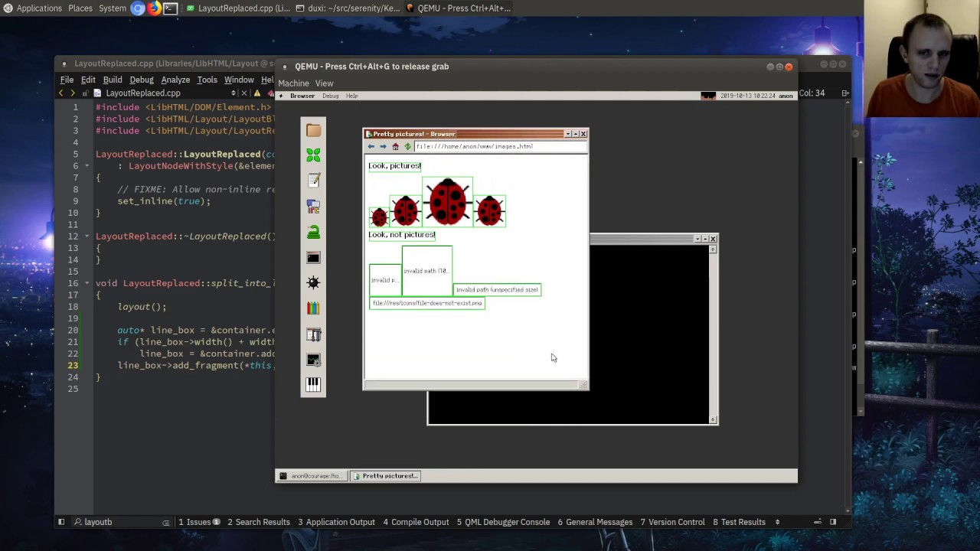
Task: Open QEMU Machine menu
Action: [x=293, y=83]
